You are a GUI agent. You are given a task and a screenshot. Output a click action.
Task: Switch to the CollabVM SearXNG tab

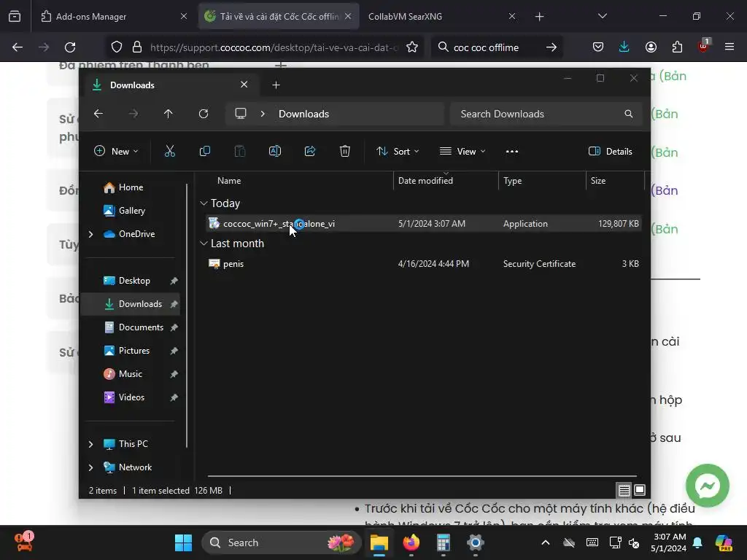tap(439, 16)
